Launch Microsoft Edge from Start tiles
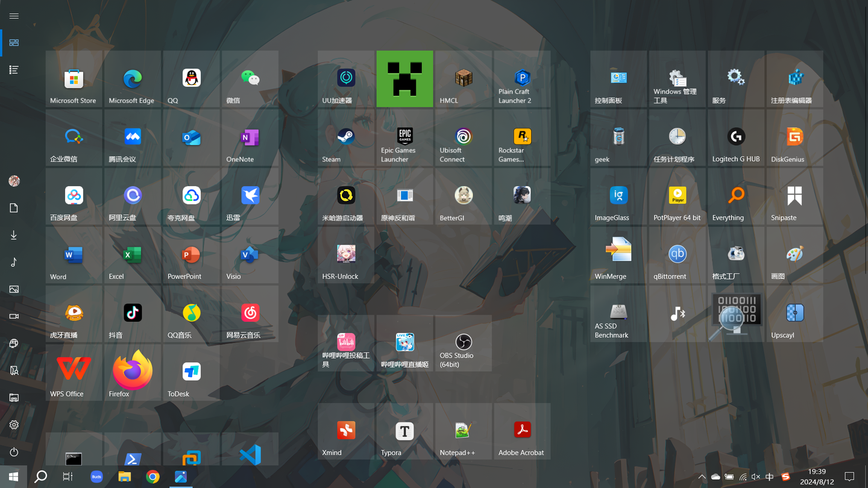Screen dimensions: 868x488 (x=132, y=79)
